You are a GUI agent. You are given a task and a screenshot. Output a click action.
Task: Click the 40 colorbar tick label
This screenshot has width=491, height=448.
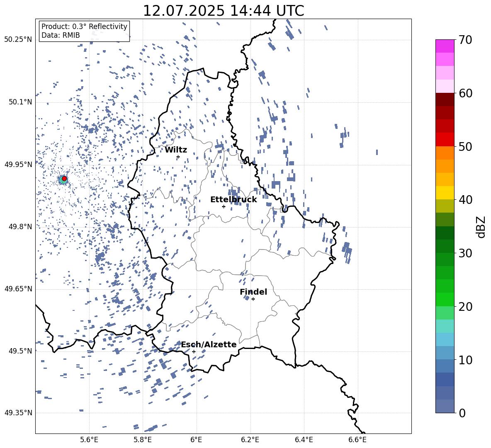(x=465, y=200)
